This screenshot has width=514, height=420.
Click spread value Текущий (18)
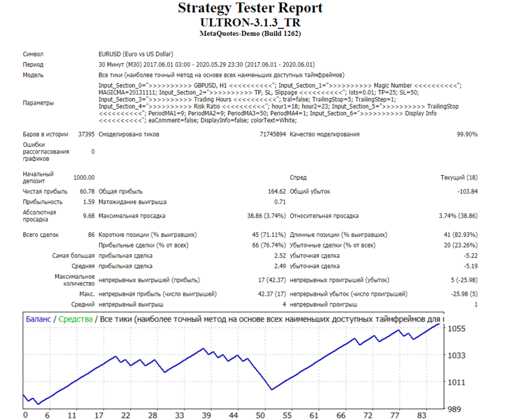459,178
